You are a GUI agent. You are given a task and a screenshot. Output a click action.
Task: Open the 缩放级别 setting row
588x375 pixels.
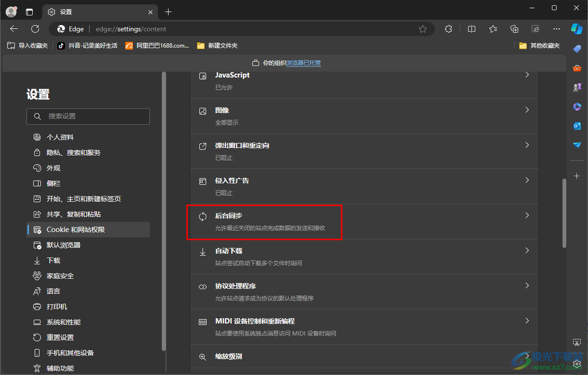point(364,357)
